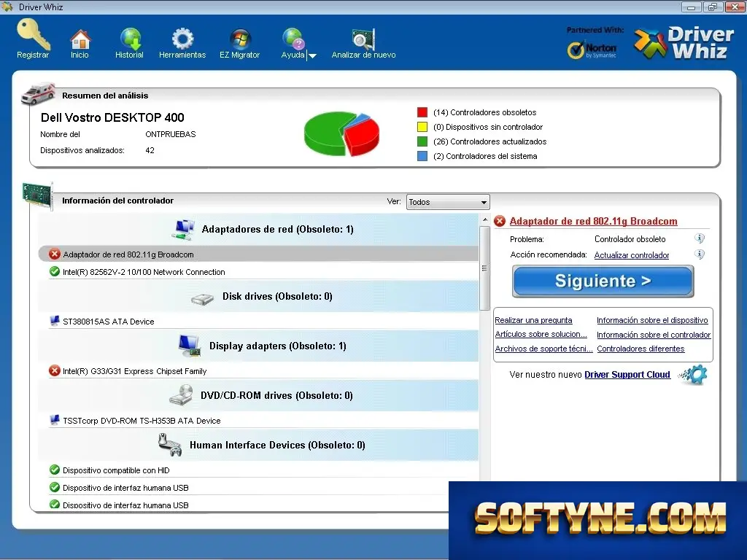Expand the Ayuda dropdown arrow

pyautogui.click(x=312, y=55)
